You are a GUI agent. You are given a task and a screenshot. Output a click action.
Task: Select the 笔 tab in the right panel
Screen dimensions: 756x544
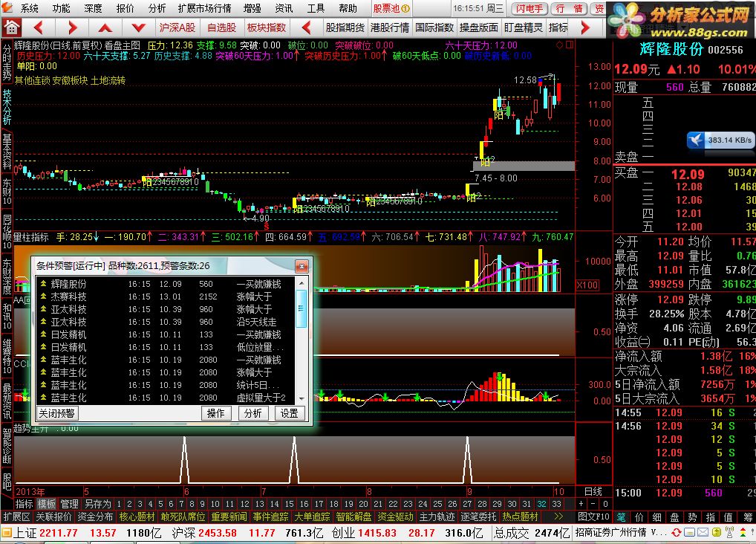[x=622, y=517]
